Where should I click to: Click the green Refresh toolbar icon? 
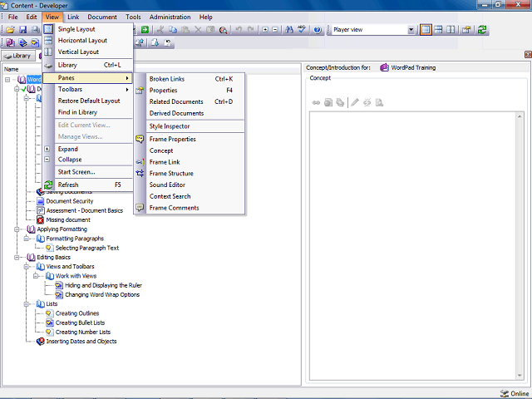click(x=482, y=30)
